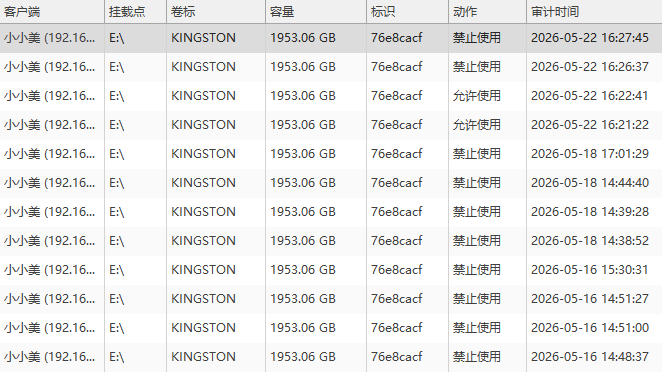
Task: Select the row audited at 2026-05-22 16:26:37
Action: tap(331, 67)
